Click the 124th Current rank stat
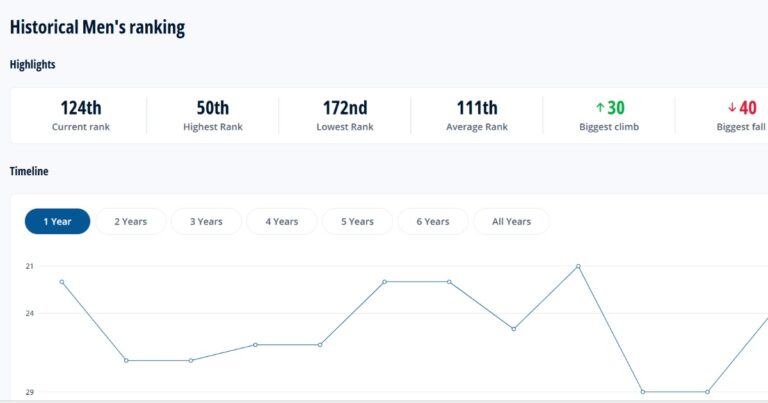The height and width of the screenshot is (403, 768). [80, 115]
